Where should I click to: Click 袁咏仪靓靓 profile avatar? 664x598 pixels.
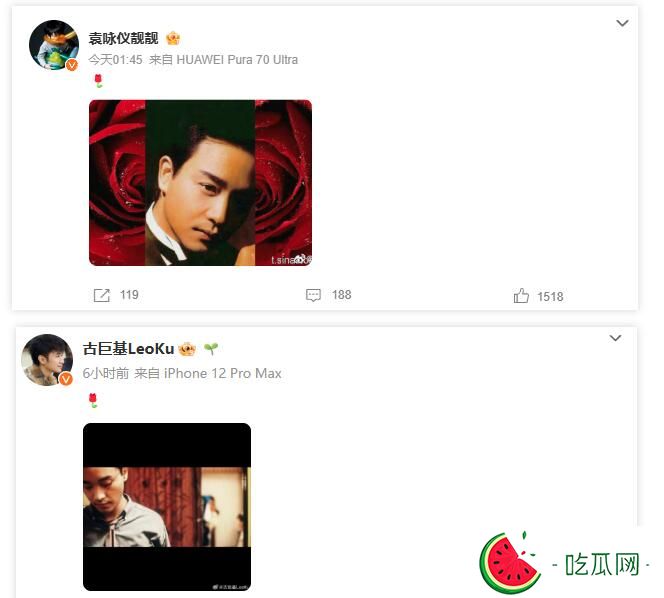click(54, 45)
